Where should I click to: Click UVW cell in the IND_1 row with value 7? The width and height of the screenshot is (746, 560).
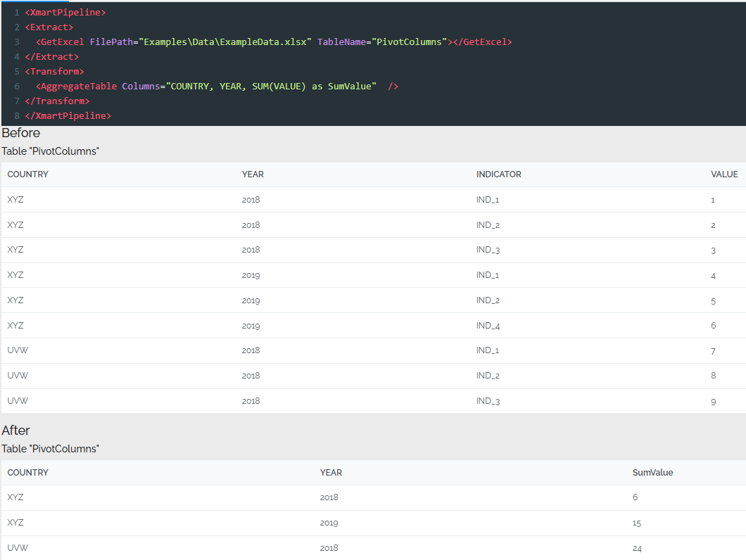pyautogui.click(x=18, y=350)
